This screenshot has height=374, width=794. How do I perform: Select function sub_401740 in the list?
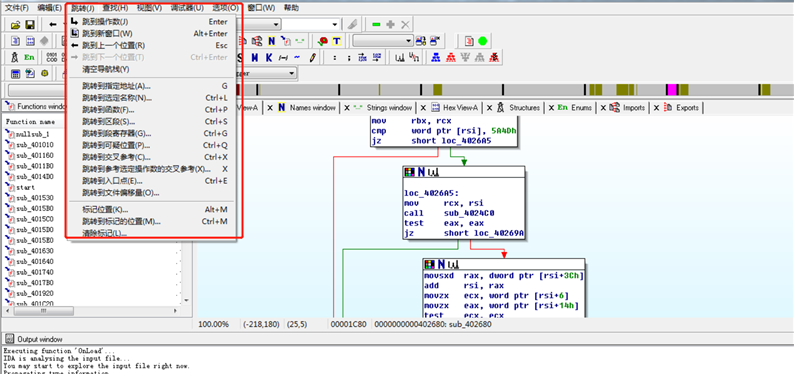coord(34,272)
